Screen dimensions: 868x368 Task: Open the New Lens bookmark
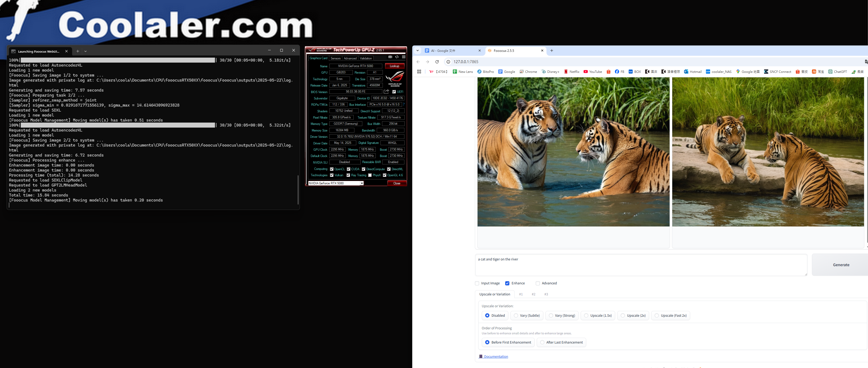click(463, 72)
